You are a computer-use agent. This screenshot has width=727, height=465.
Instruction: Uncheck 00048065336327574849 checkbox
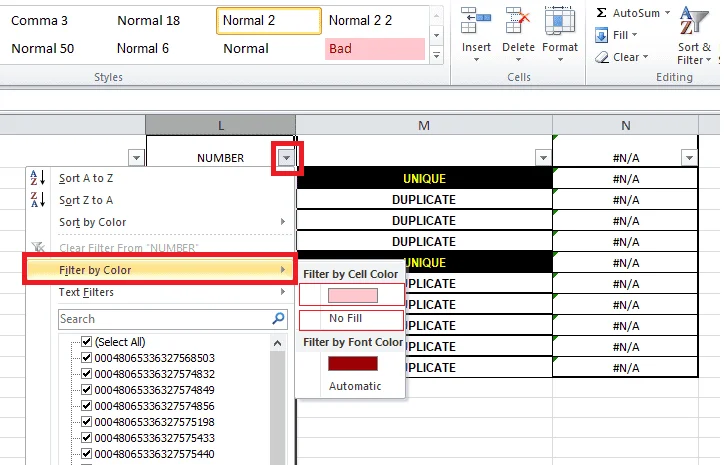point(86,389)
